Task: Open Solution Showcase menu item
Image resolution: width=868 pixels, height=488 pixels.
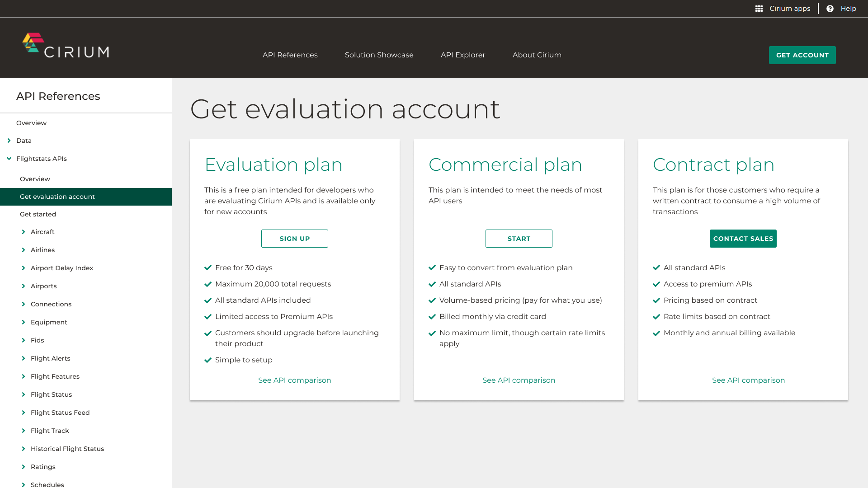Action: (379, 55)
